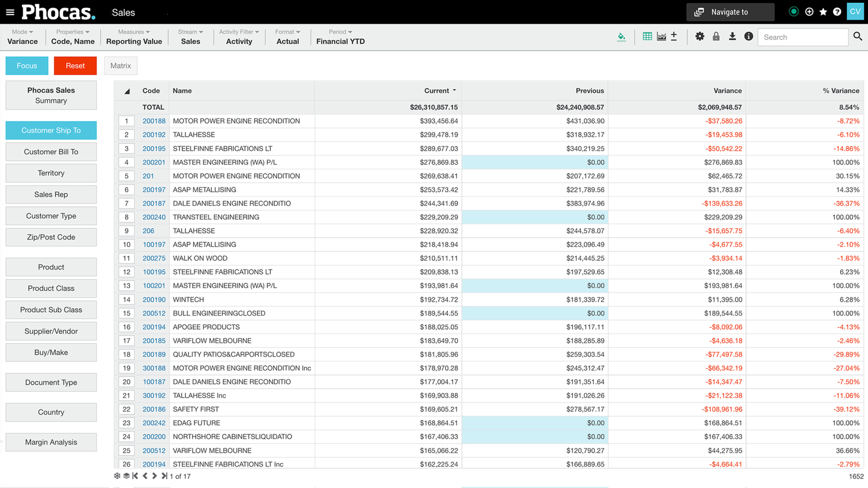
Task: Switch to the Product Class dimension
Action: pos(51,288)
